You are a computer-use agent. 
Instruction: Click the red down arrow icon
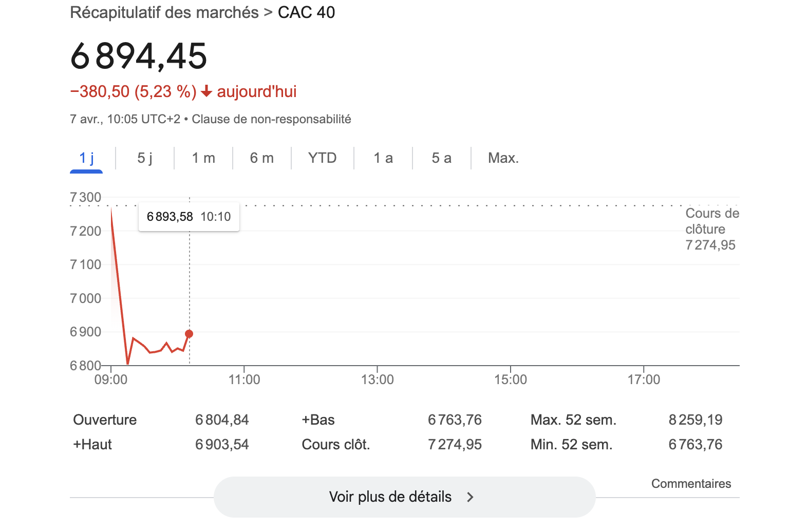(x=206, y=92)
